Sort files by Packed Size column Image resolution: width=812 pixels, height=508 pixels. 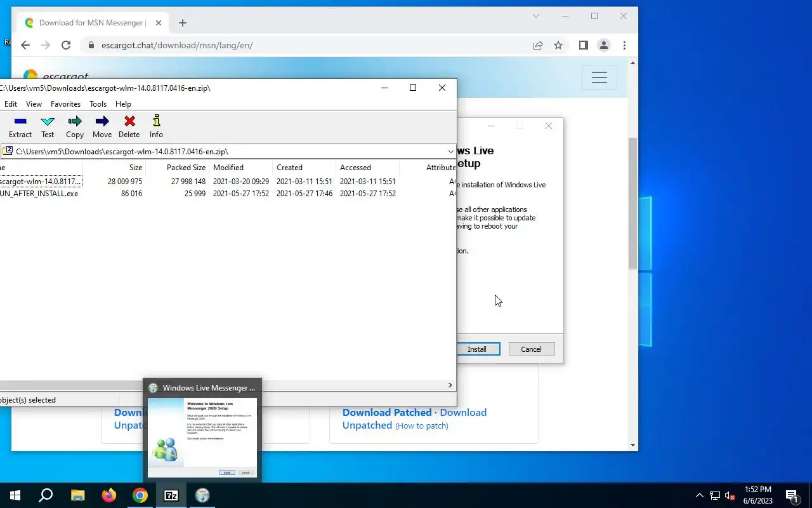[x=178, y=168]
